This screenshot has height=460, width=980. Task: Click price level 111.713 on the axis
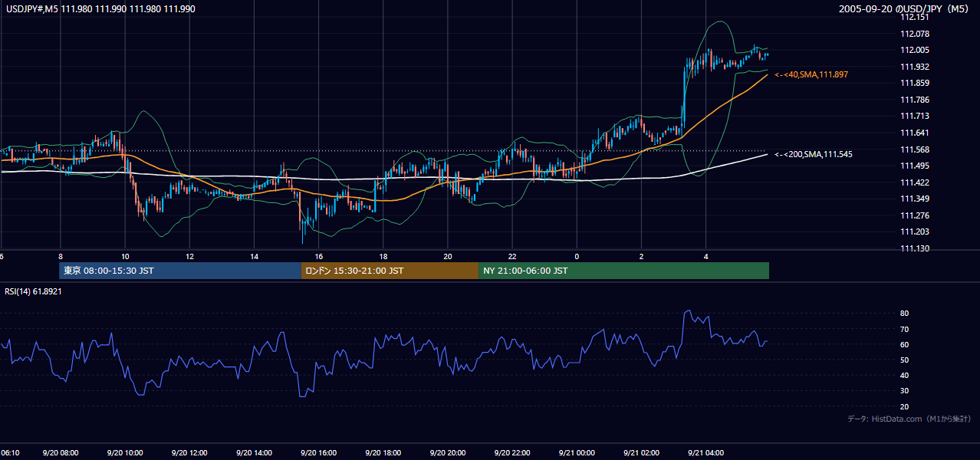915,116
